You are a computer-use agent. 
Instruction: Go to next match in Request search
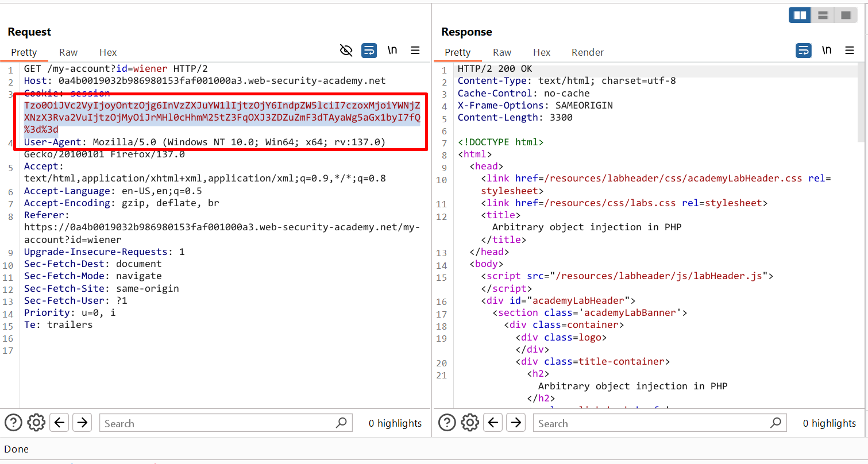click(82, 423)
